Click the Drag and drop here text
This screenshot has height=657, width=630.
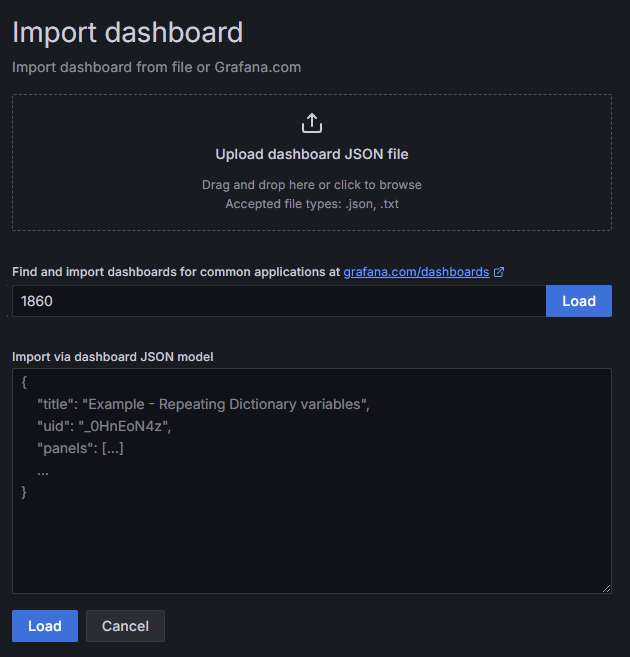coord(312,185)
